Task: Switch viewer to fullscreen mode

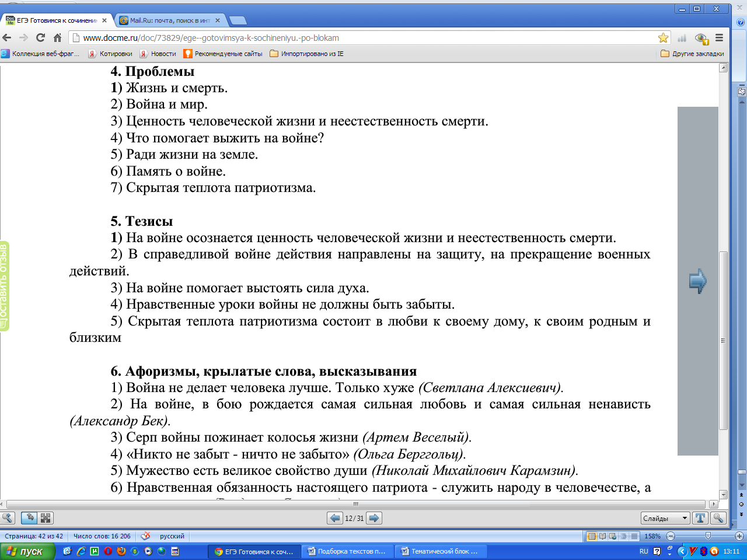Action: 46,518
